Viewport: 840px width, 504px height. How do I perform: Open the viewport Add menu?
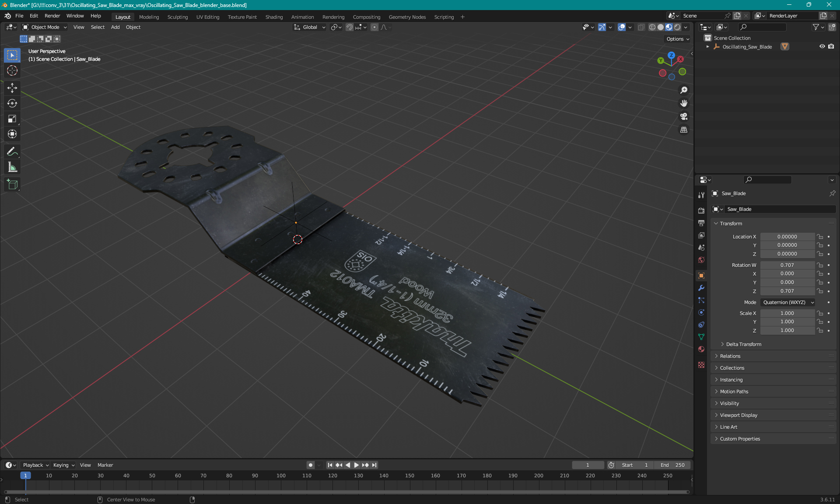coord(115,27)
